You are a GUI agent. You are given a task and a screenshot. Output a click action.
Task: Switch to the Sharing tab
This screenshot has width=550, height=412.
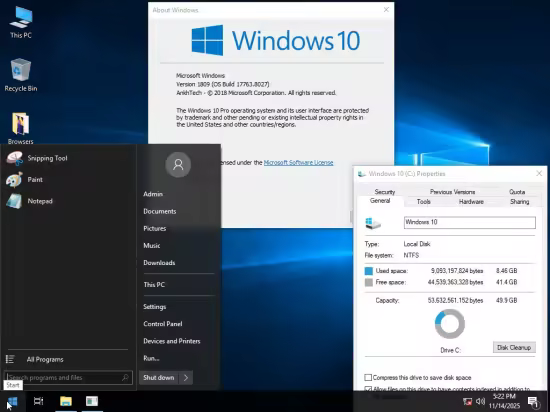point(519,202)
